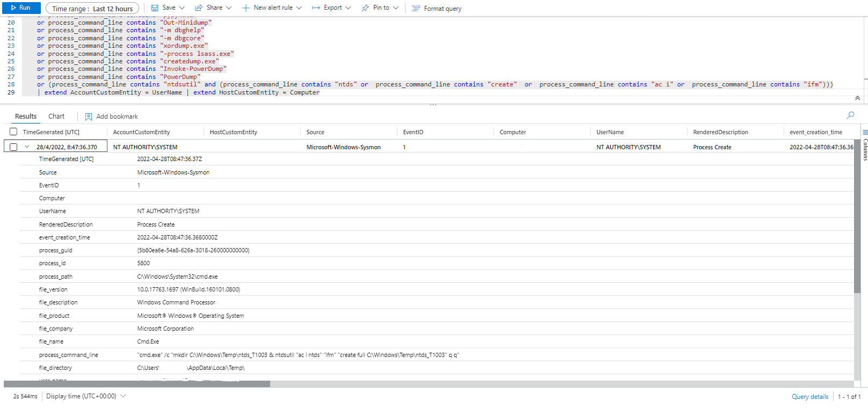Viewport: 868px width, 408px height.
Task: Click the horizontal scrollbar under results
Action: coord(137,384)
